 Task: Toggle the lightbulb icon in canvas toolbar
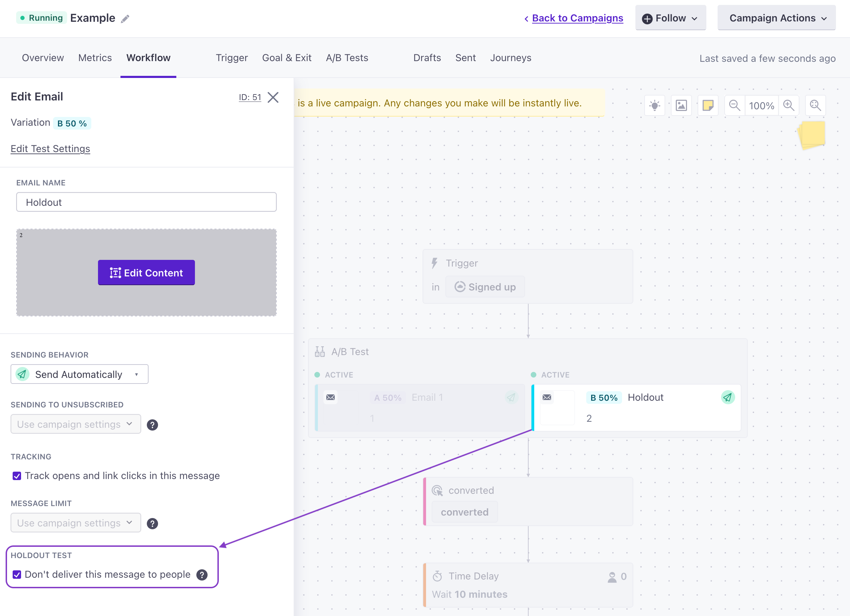[654, 106]
